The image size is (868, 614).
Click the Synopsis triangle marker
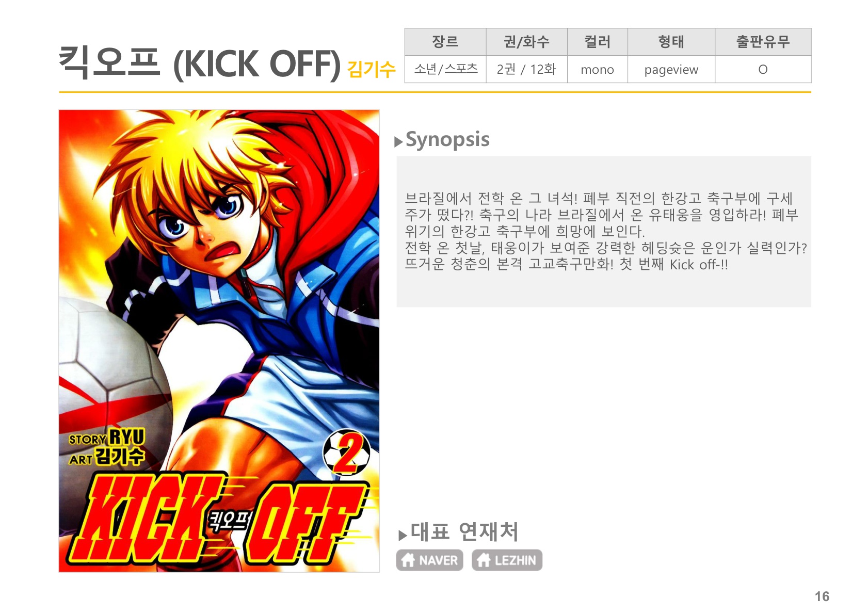[x=398, y=142]
